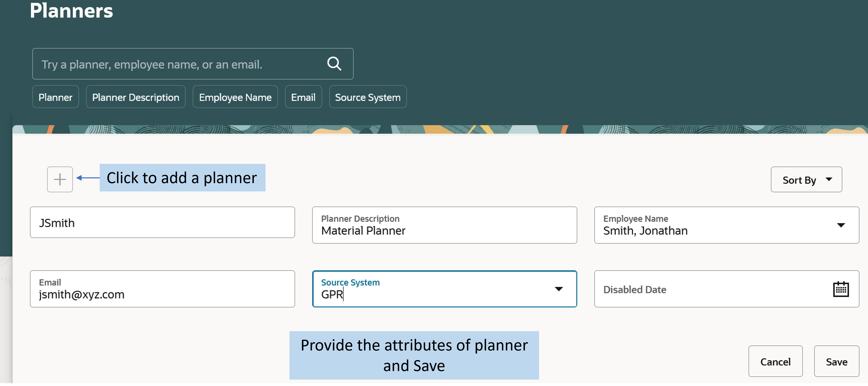The width and height of the screenshot is (868, 386).
Task: Open the Employee Name dropdown arrow
Action: (841, 225)
